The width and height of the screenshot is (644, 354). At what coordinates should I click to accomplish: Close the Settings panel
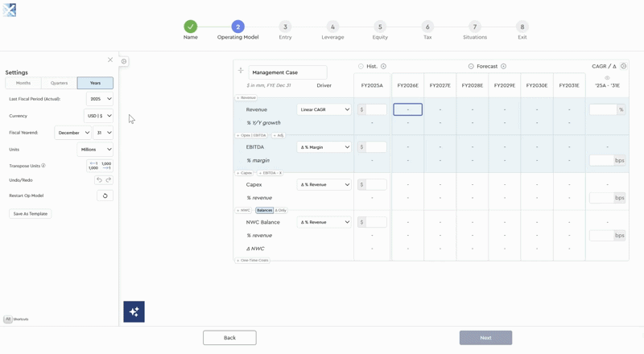pos(110,60)
